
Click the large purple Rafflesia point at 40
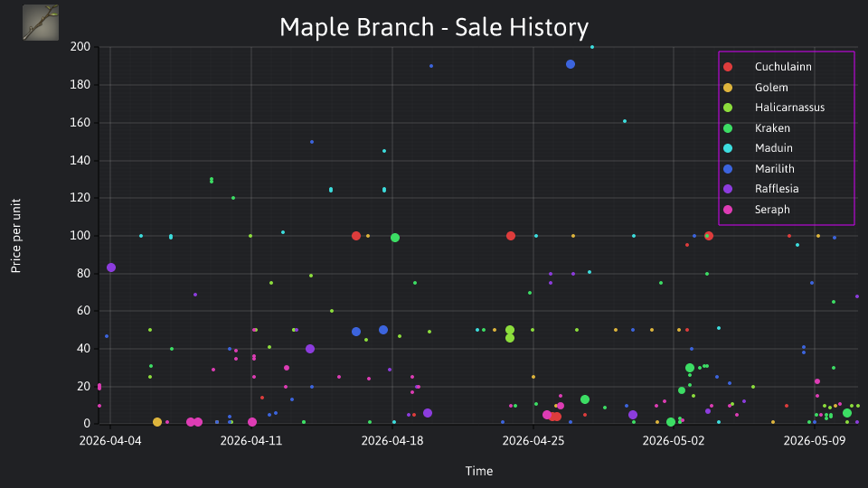[x=310, y=349]
